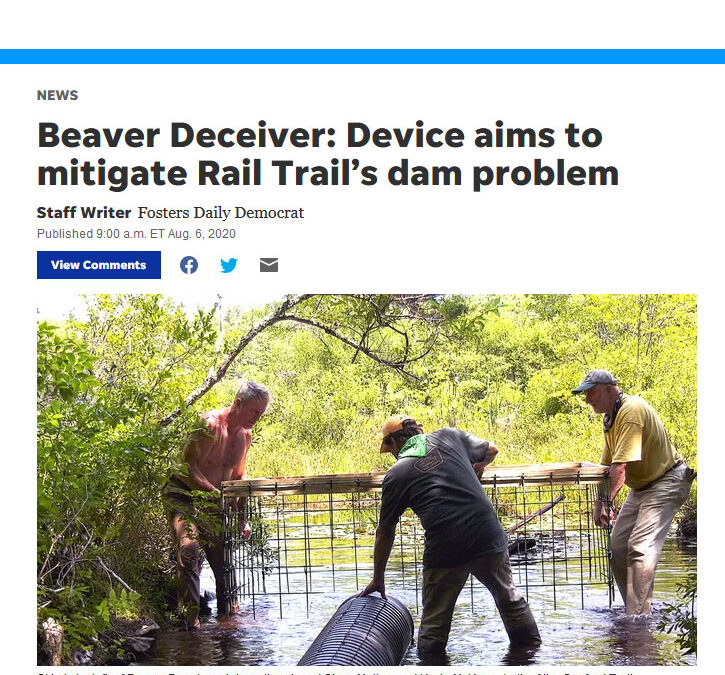Screen dimensions: 725x675
Task: Go to the NEWS section
Action: click(57, 95)
